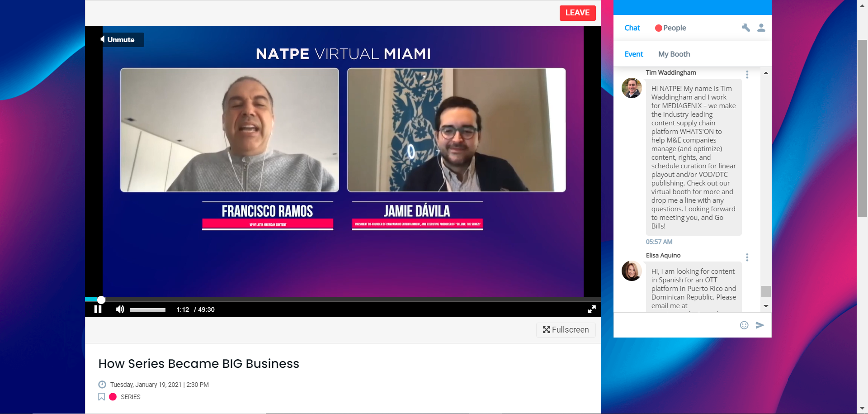The height and width of the screenshot is (414, 868).
Task: Click the Fullscreen button below video
Action: 566,330
